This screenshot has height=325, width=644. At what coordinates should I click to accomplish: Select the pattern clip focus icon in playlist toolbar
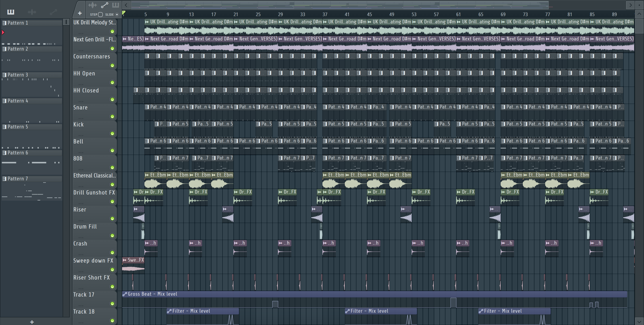pyautogui.click(x=116, y=5)
